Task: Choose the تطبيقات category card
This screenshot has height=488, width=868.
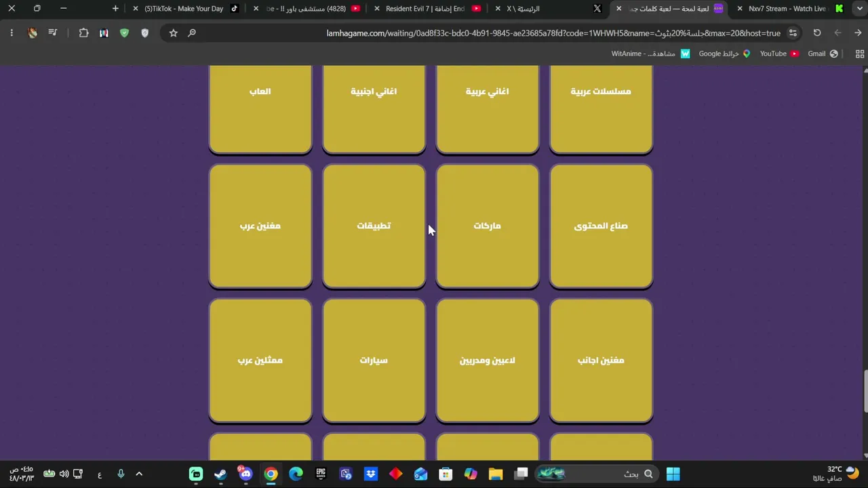Action: click(x=374, y=226)
